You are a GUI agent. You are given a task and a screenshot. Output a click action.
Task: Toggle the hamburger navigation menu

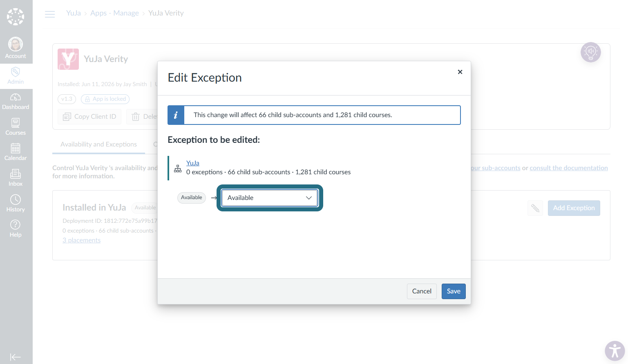tap(50, 14)
